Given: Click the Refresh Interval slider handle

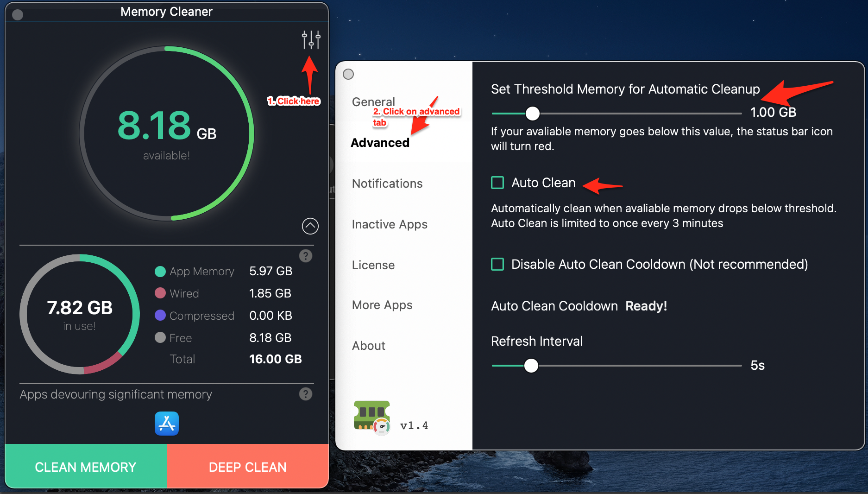Looking at the screenshot, I should pos(531,366).
